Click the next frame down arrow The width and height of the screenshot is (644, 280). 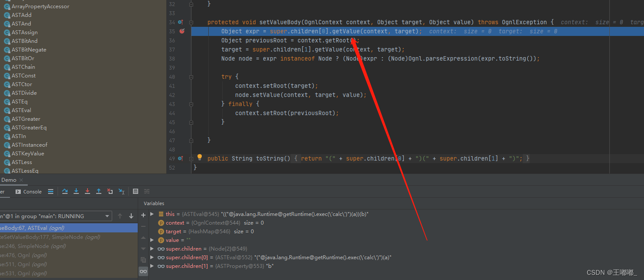coord(131,216)
